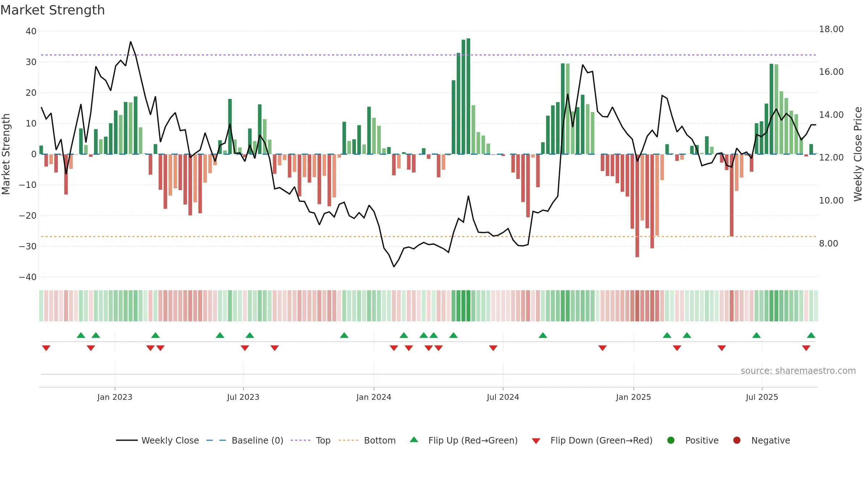Click the leftmost green Flip Up triangle marker

(81, 335)
